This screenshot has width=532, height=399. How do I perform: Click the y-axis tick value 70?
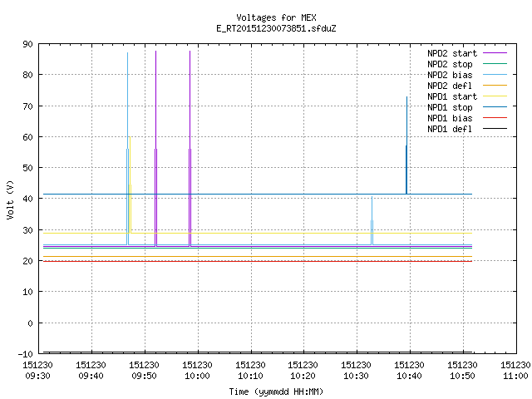tap(27, 106)
